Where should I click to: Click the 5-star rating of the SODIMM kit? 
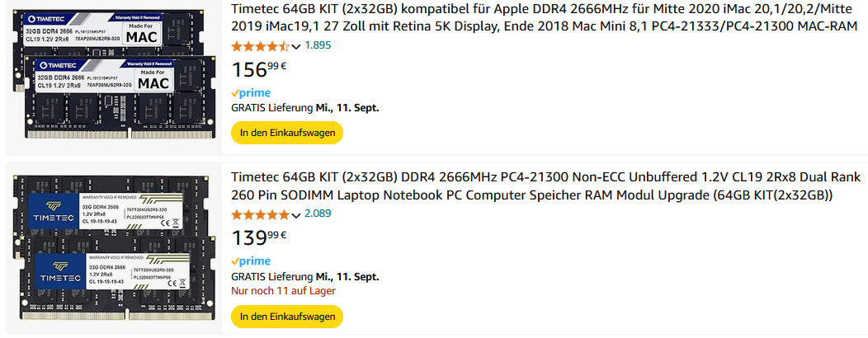tap(261, 214)
